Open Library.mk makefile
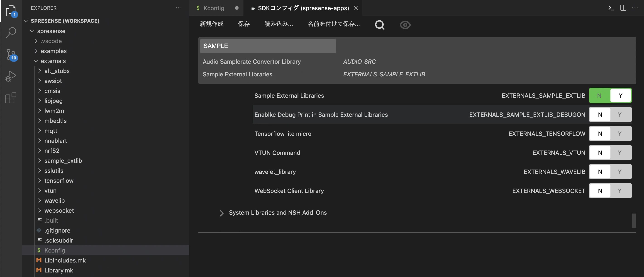 [105, 270]
